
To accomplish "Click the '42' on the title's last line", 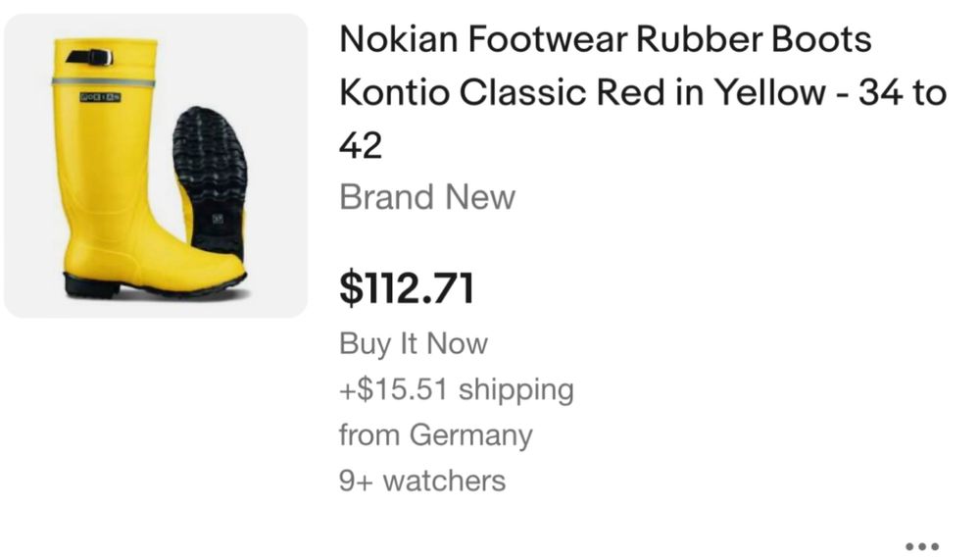I will click(360, 146).
